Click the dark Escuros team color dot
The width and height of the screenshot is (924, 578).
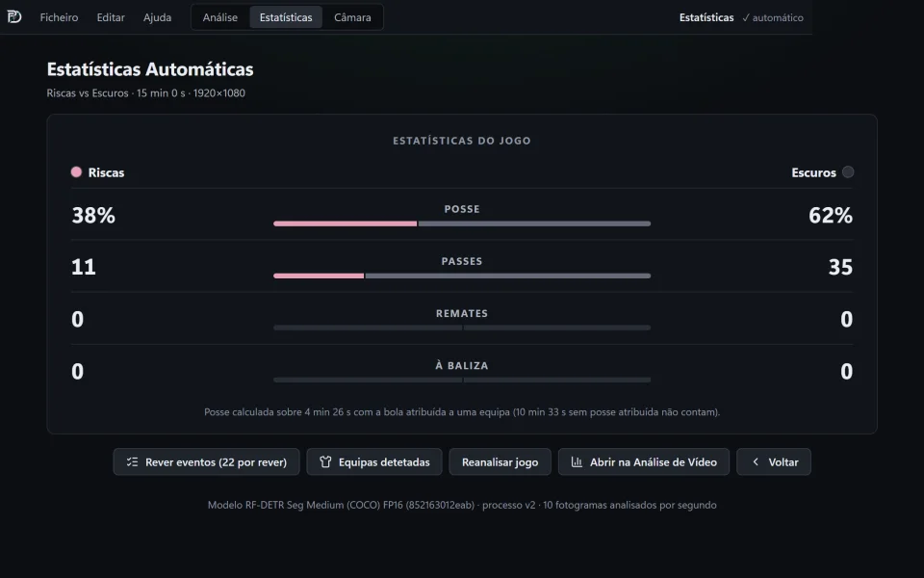pos(847,172)
